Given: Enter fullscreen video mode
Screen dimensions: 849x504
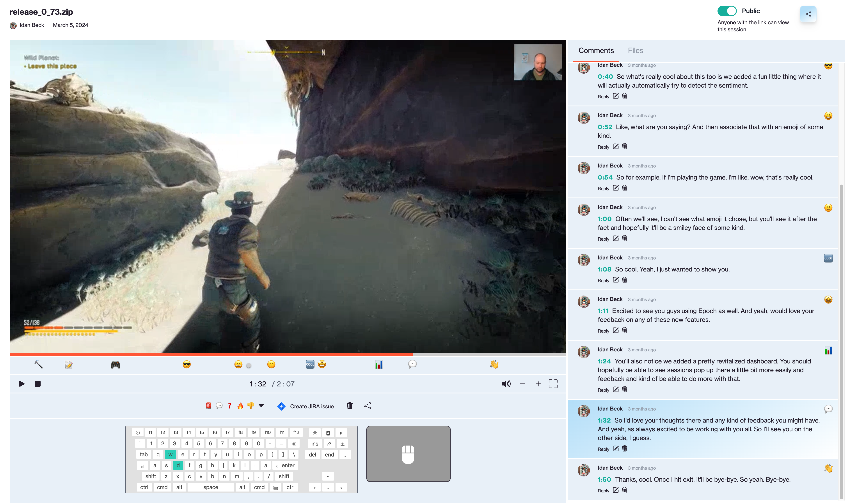Looking at the screenshot, I should tap(553, 384).
